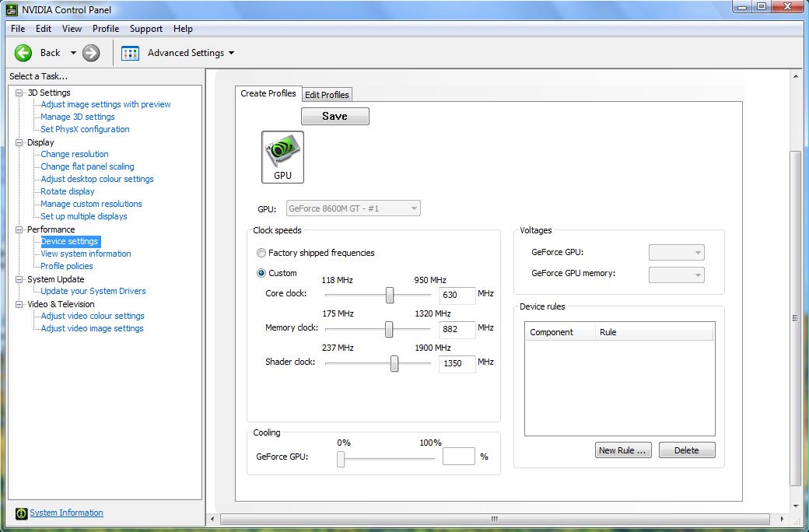
Task: Open Manage custom resolutions
Action: pyautogui.click(x=91, y=203)
